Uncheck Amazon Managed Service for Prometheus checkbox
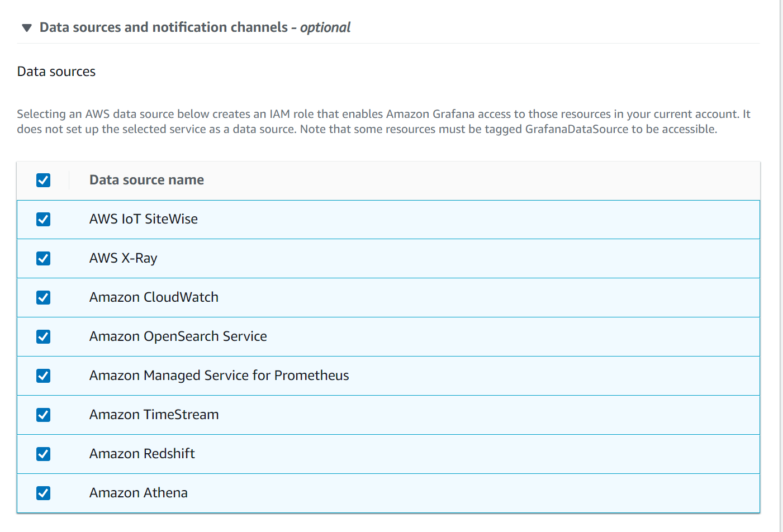 (x=43, y=376)
